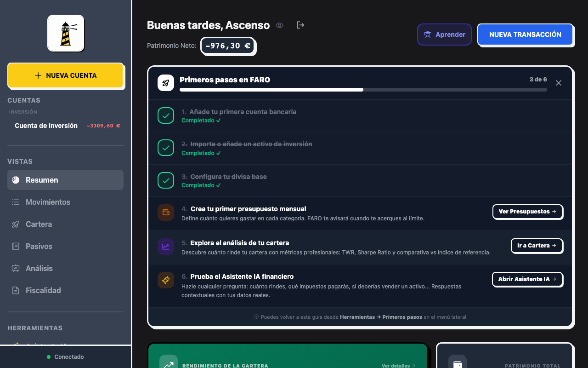Open Movimientos view
588x368 pixels.
point(65,202)
